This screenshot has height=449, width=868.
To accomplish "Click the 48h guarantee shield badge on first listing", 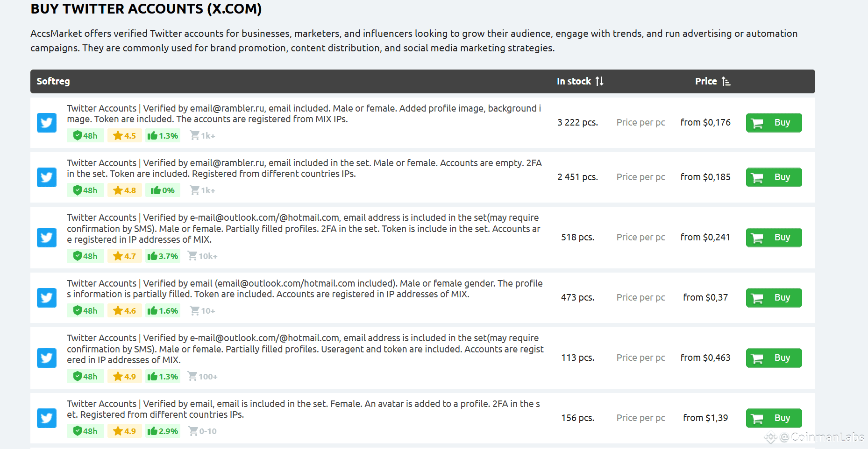I will coord(85,136).
